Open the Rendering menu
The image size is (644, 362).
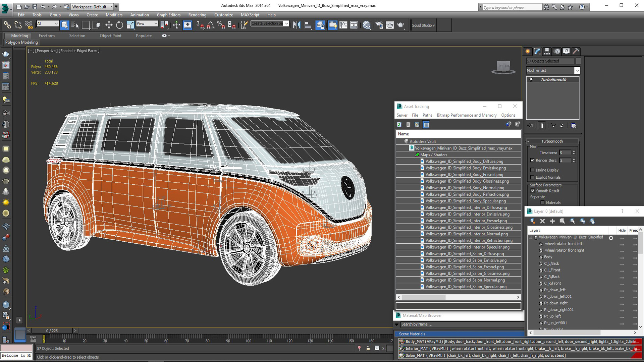tap(197, 15)
